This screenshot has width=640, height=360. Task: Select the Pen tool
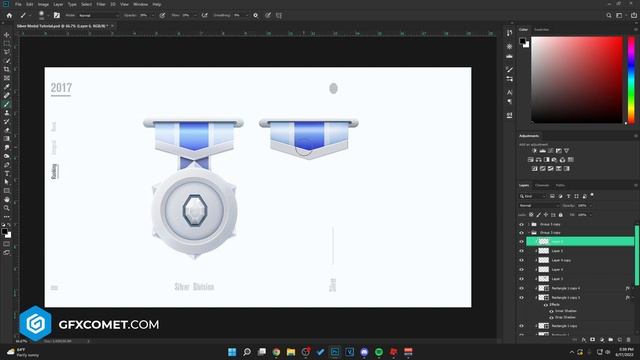coord(7,165)
